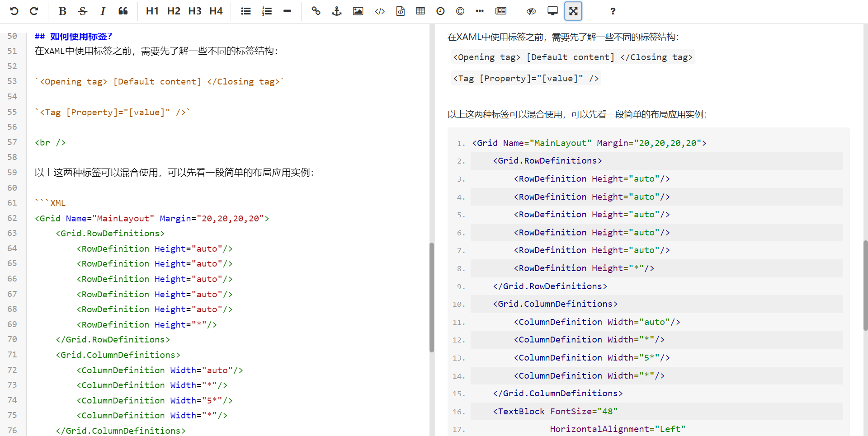868x436 pixels.
Task: Click editor line 74 ColumnDefinition Width="5*"
Action: [x=155, y=401]
